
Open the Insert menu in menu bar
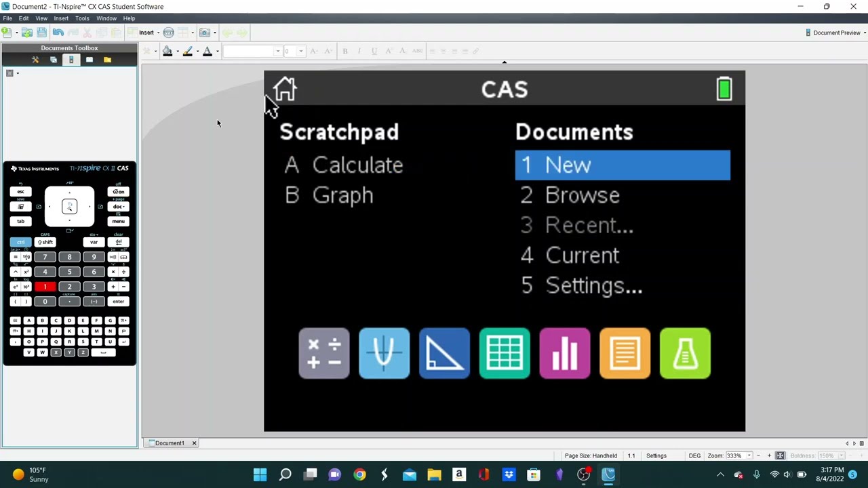(61, 18)
